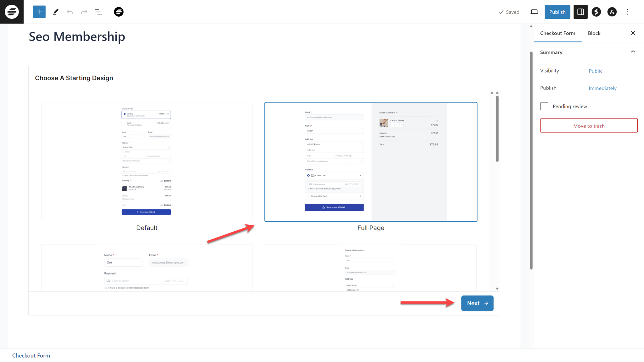The width and height of the screenshot is (644, 362).
Task: Open the more options three-dot menu
Action: point(628,12)
